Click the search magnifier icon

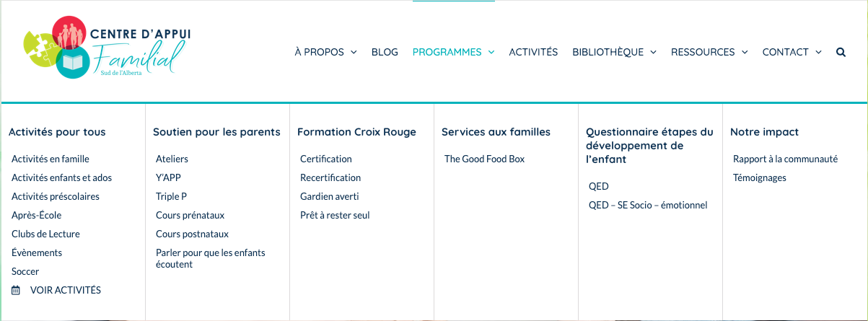coord(841,52)
